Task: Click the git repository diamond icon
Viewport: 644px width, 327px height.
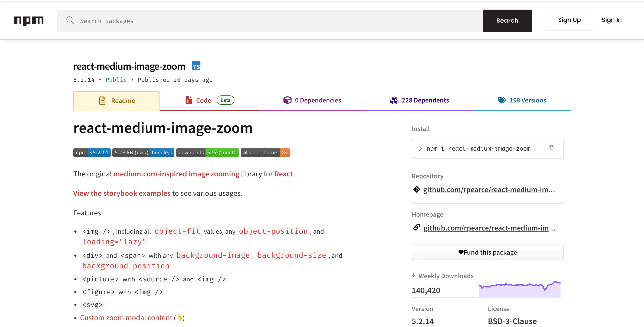Action: 417,190
